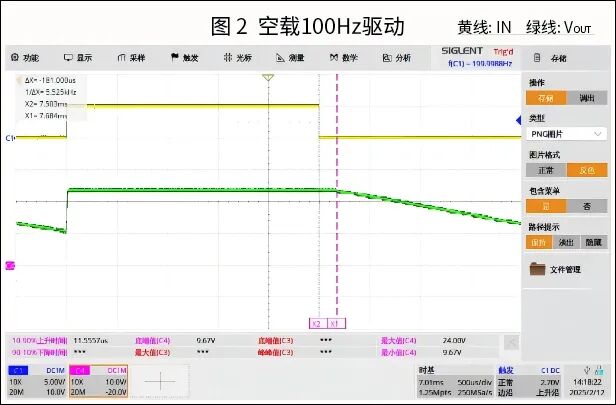Open the 触发 trigger menu
Image resolution: width=616 pixels, height=405 pixels.
point(184,58)
